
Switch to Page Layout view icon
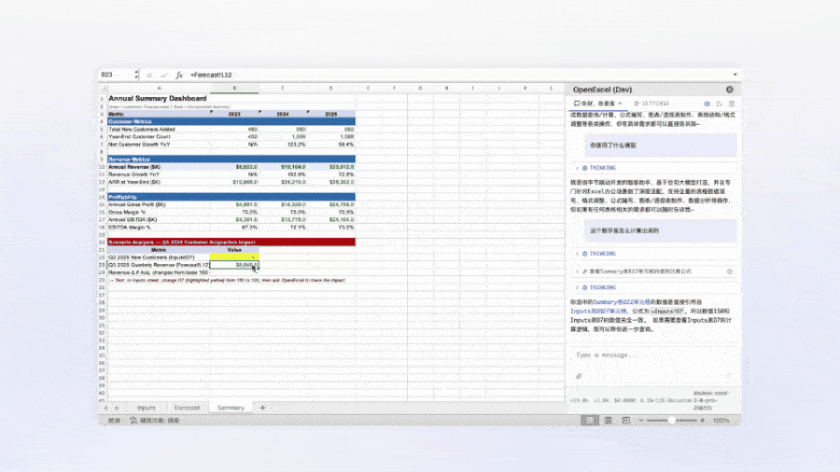click(x=606, y=421)
